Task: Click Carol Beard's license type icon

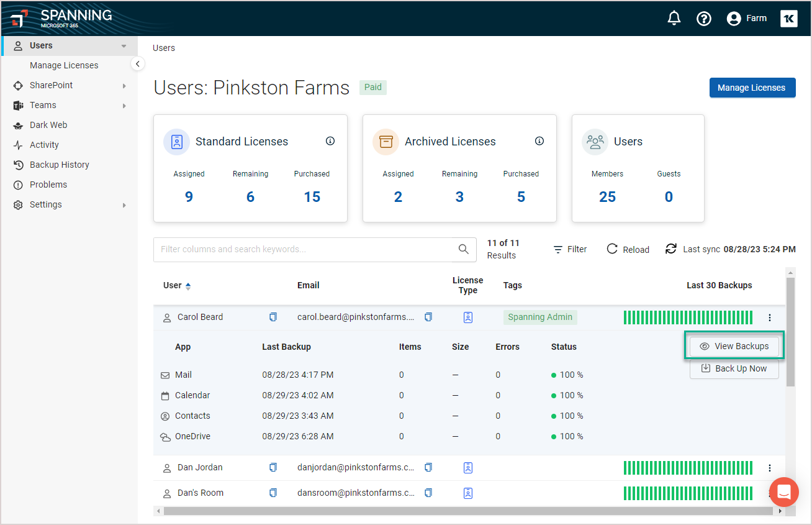Action: pyautogui.click(x=468, y=317)
